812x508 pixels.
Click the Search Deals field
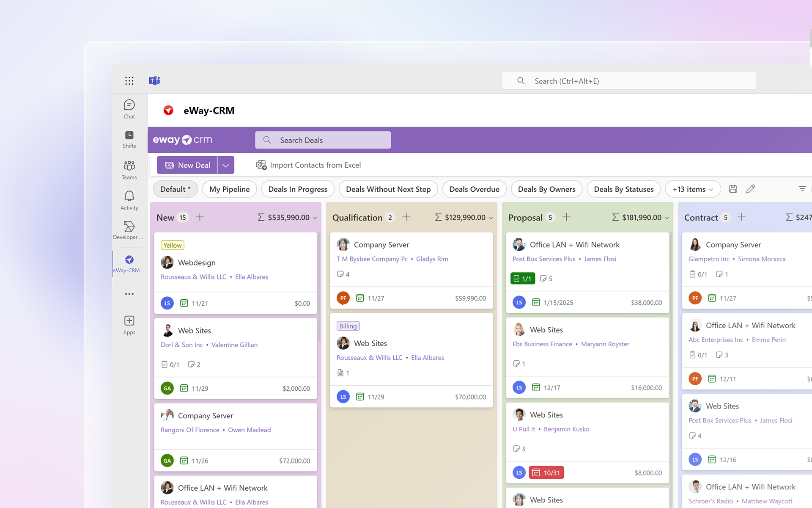323,140
